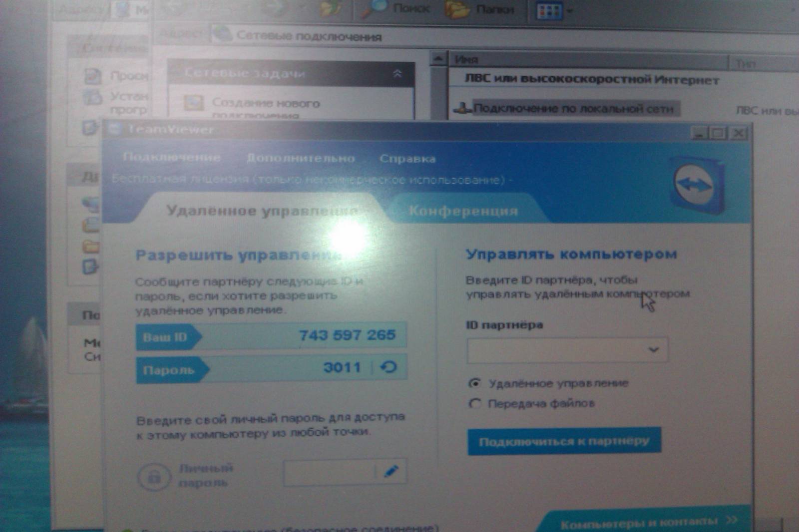Click the refresh password icon next to 3011
Viewport: 799px width, 532px height.
(x=389, y=367)
